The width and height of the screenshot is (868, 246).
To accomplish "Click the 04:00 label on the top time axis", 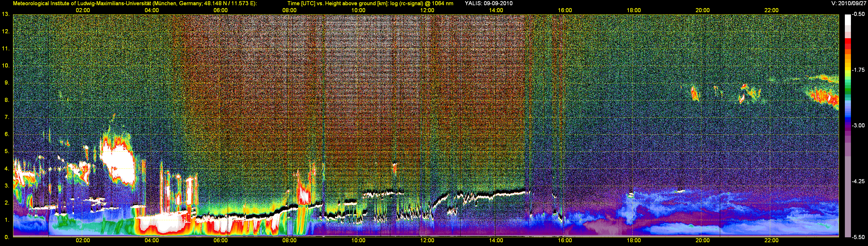I will click(x=152, y=10).
